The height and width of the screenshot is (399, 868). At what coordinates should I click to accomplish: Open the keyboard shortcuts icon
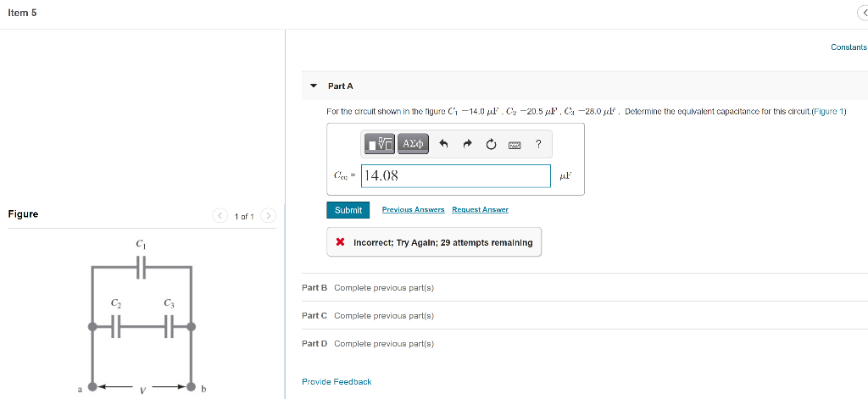(515, 145)
